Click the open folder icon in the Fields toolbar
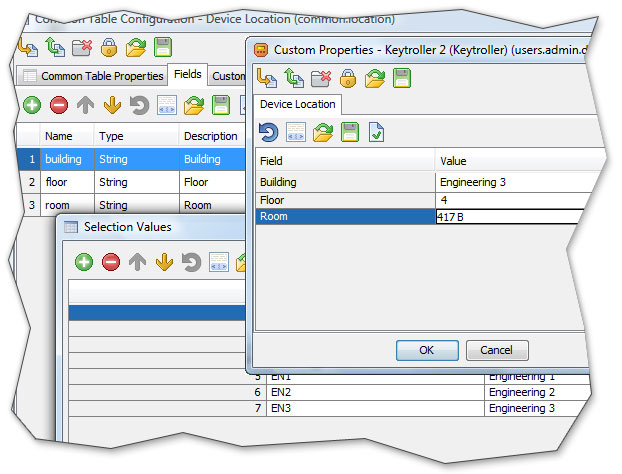The width and height of the screenshot is (622, 474). pos(194,105)
